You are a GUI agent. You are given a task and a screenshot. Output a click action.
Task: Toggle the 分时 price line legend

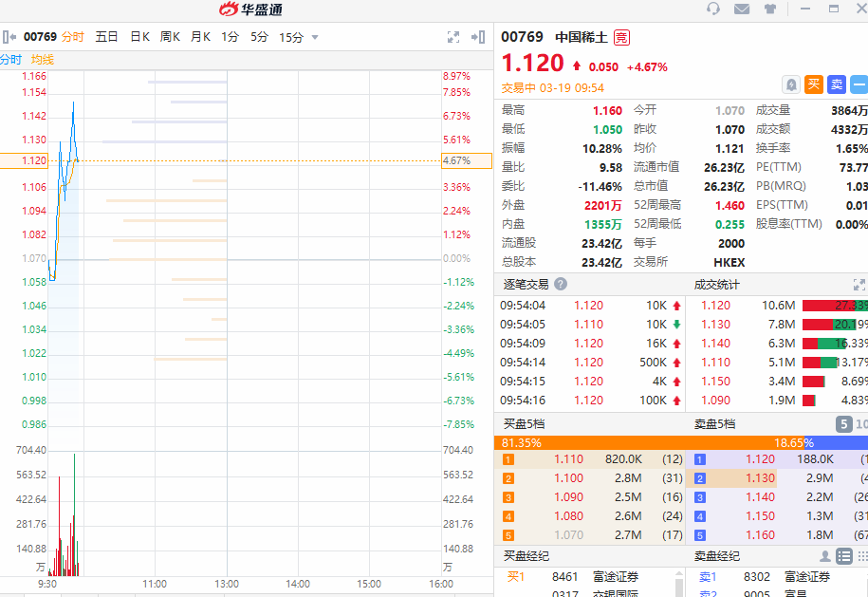click(x=10, y=60)
